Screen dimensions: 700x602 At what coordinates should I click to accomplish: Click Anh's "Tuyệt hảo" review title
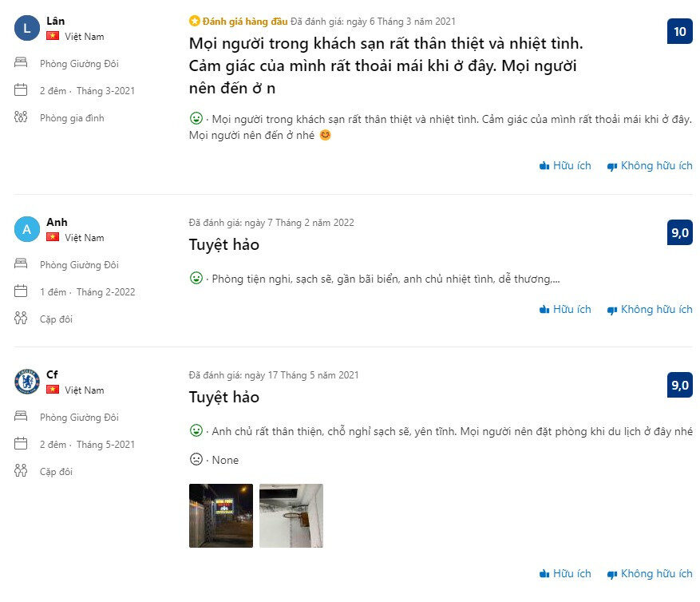click(x=224, y=244)
